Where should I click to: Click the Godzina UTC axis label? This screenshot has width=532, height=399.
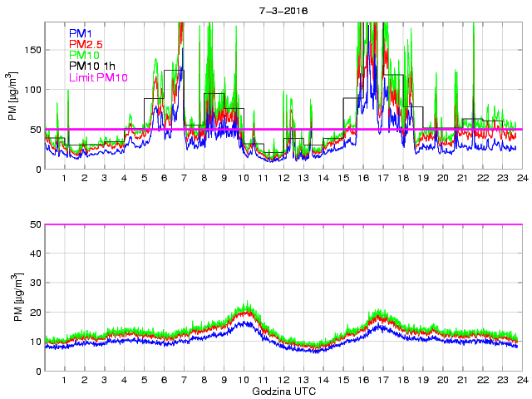click(283, 391)
